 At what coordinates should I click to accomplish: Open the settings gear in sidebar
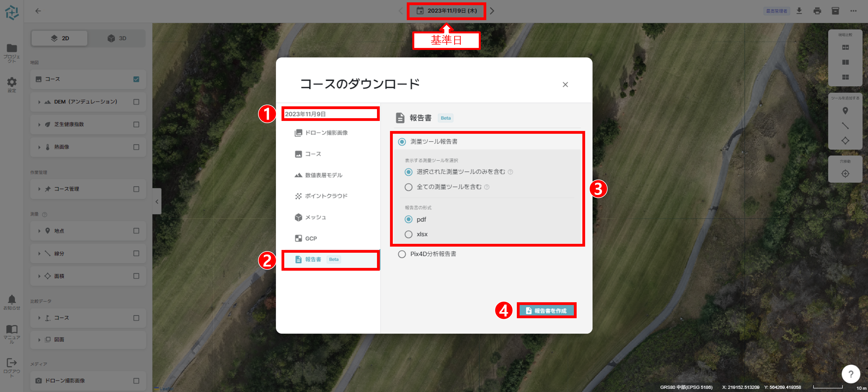12,82
